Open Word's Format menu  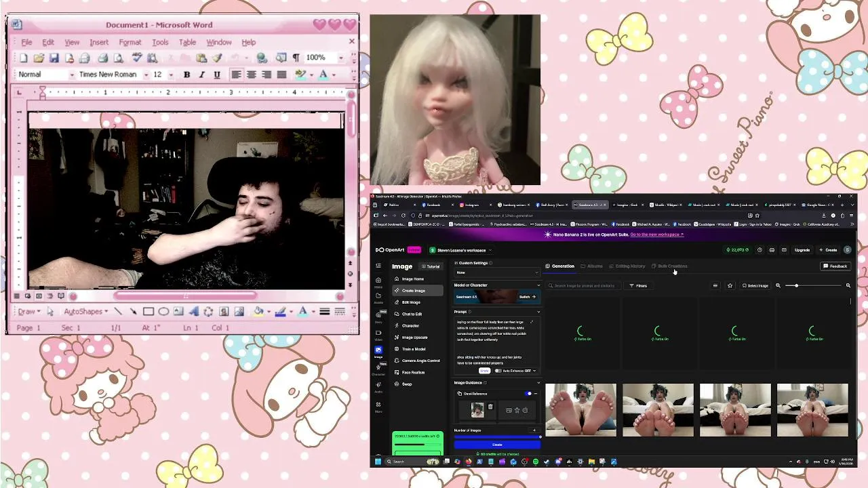pos(130,42)
